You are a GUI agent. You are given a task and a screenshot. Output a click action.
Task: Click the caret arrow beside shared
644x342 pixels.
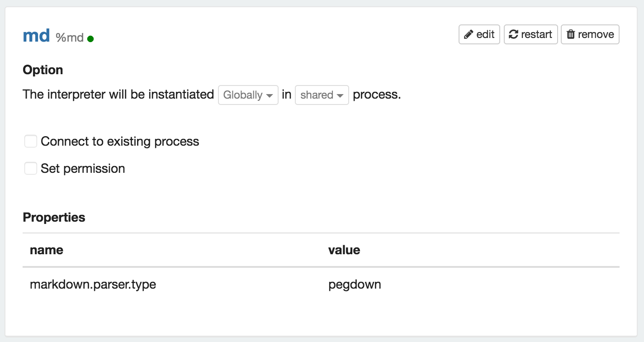point(340,96)
